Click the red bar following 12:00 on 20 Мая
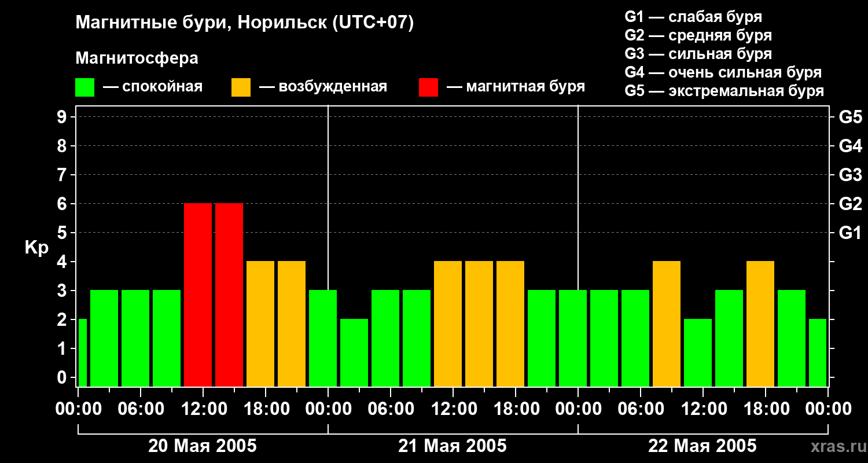 pos(229,295)
